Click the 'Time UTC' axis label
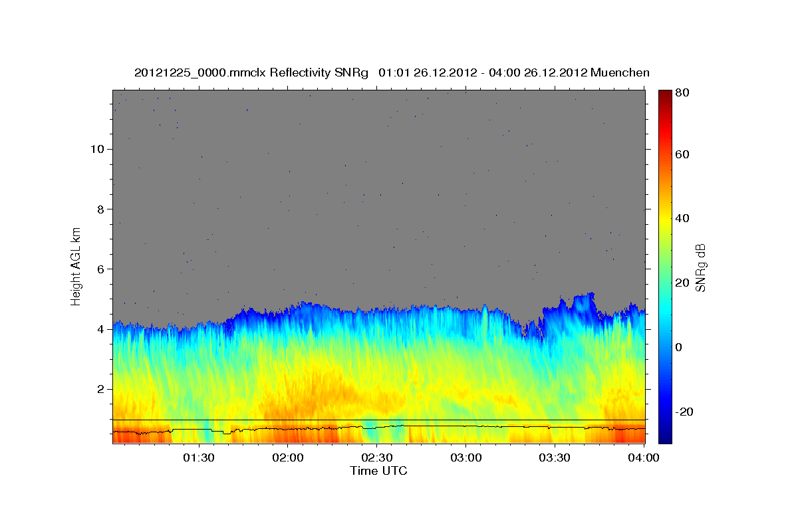Image resolution: width=798 pixels, height=532 pixels. 378,471
